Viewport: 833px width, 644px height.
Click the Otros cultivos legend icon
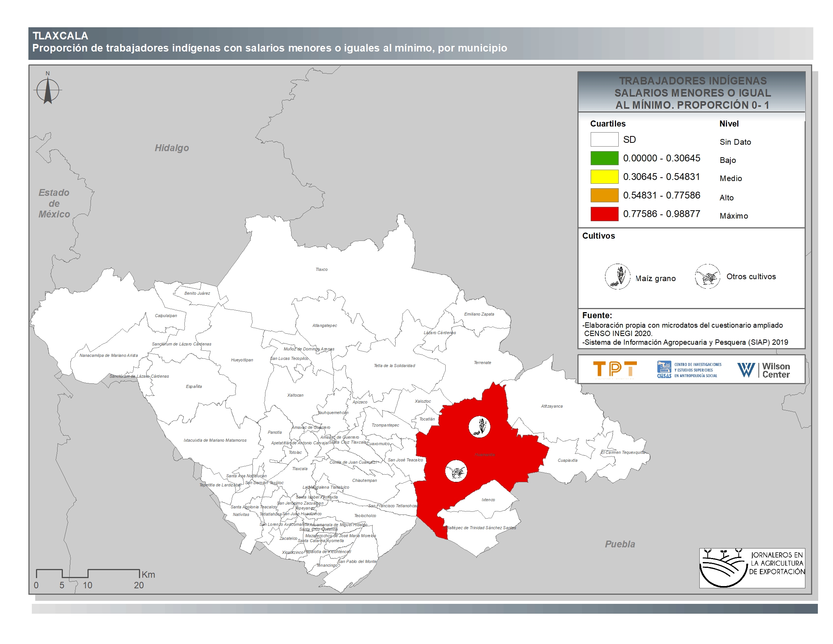[707, 277]
